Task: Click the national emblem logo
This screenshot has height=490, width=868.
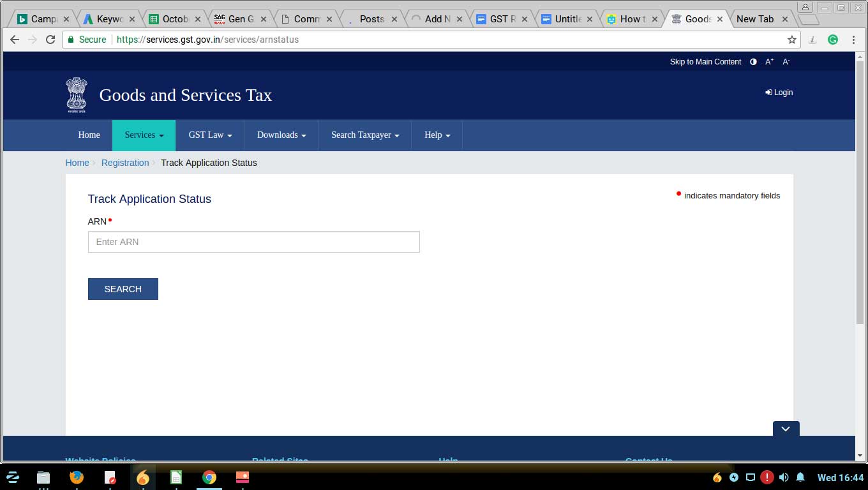Action: [x=77, y=95]
